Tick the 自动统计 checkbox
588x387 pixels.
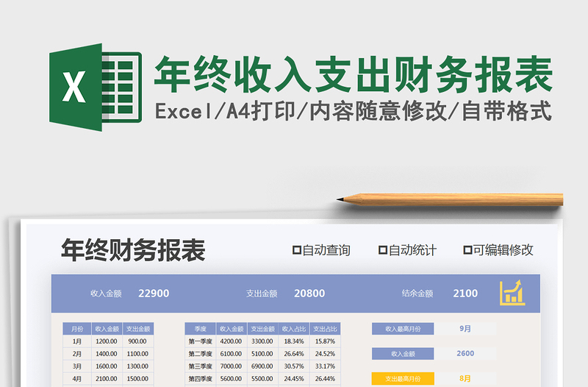[382, 250]
